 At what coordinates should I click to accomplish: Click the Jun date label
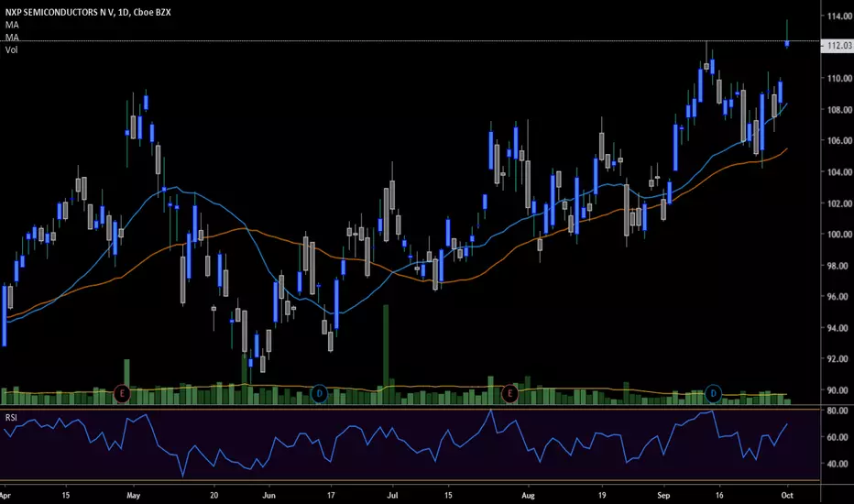point(269,496)
